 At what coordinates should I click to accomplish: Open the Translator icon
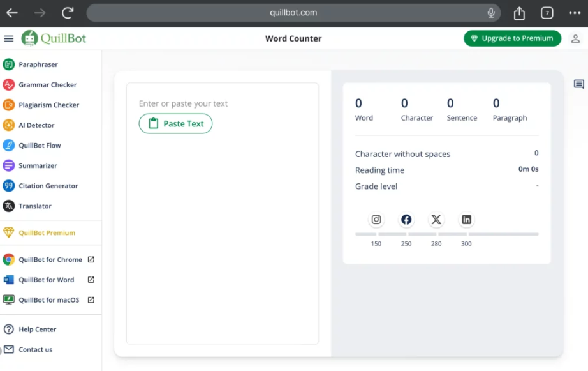(x=9, y=206)
